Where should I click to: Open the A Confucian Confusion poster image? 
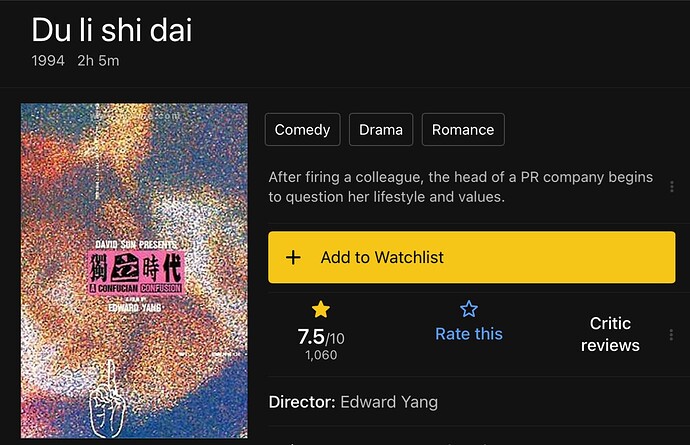point(134,271)
